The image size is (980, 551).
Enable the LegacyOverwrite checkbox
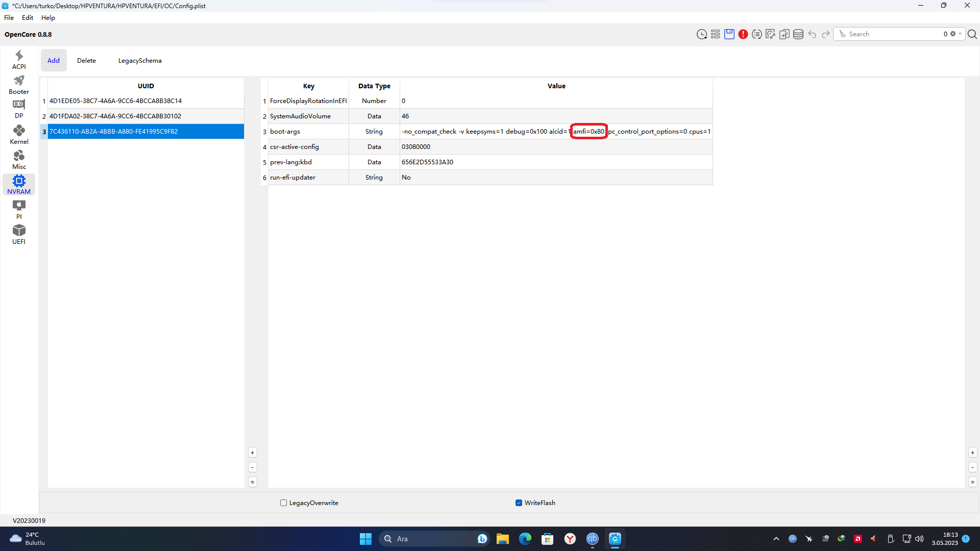click(x=283, y=503)
